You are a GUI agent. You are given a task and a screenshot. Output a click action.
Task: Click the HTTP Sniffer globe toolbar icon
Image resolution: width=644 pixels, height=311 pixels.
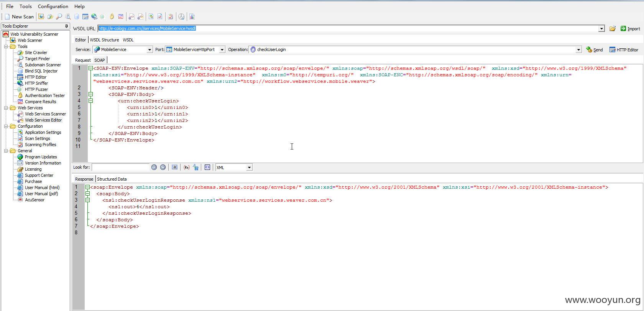coord(94,16)
